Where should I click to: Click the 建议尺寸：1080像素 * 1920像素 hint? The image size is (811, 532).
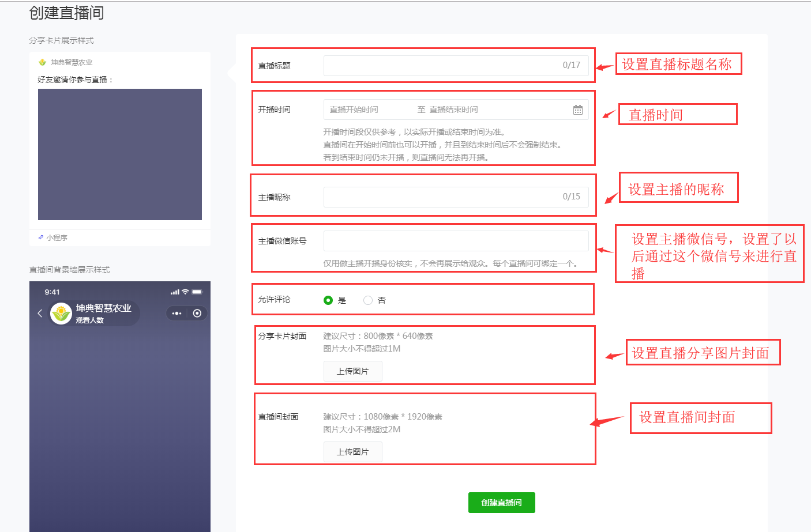[382, 417]
